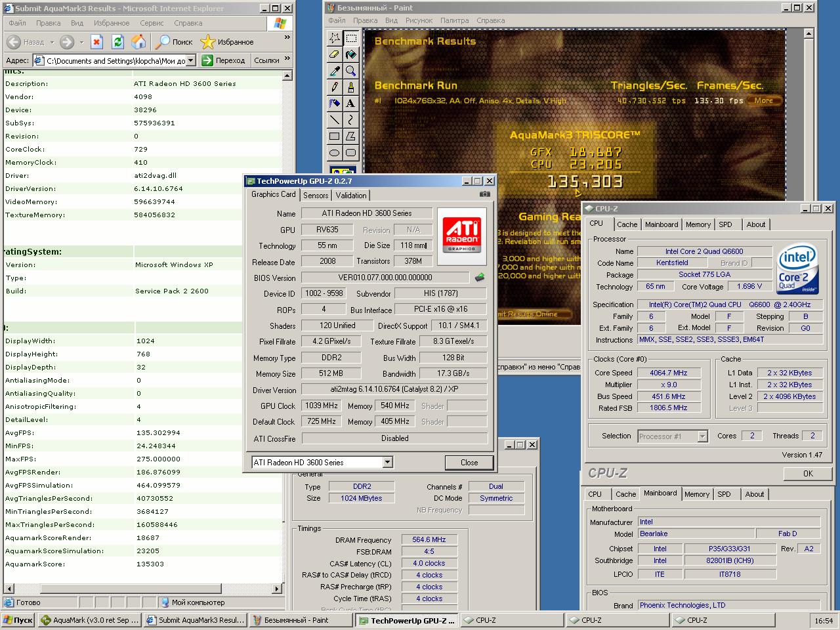Switch to the Sensors tab in GPU-Z
The width and height of the screenshot is (840, 630).
(315, 196)
